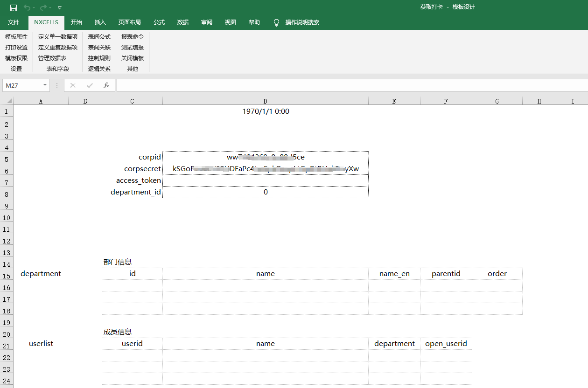Viewport: 588px width, 388px height.
Task: Click the 模板属性 button
Action: click(x=16, y=36)
